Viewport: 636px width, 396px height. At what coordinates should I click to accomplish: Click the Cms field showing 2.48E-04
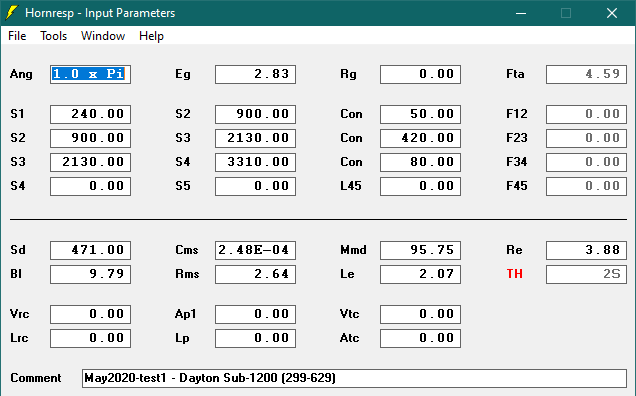point(256,250)
